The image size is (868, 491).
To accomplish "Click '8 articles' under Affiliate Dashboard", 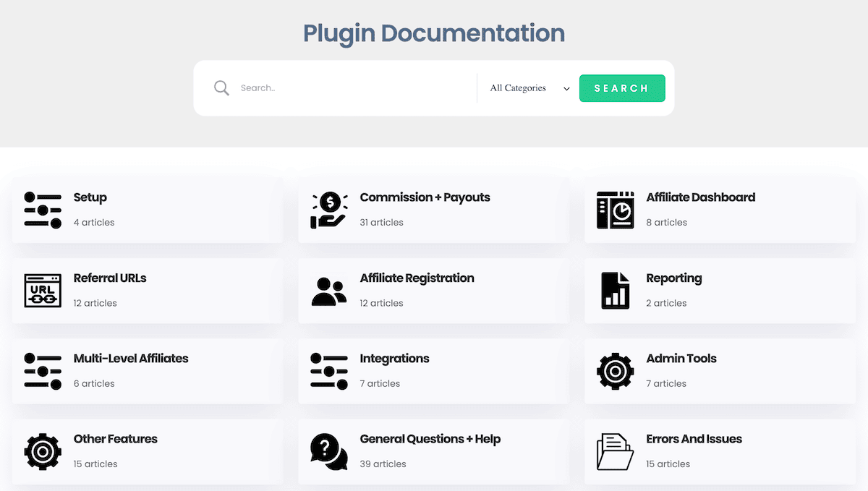I will coord(667,223).
